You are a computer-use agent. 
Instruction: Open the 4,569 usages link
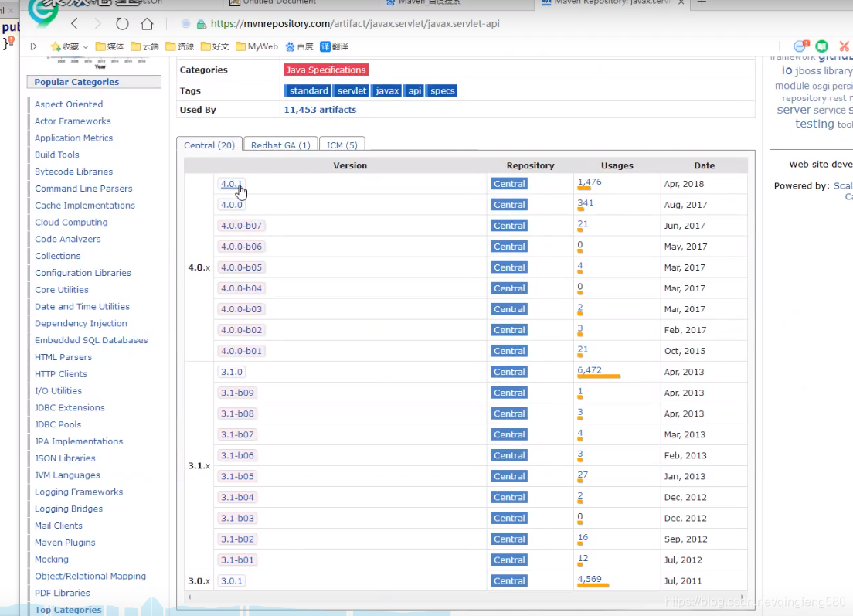pos(590,579)
